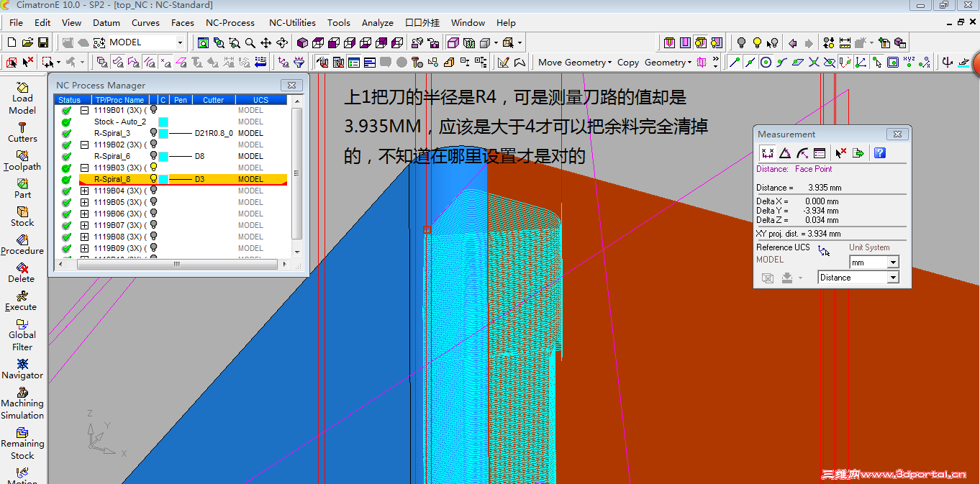
Task: Toggle light bulb on 1119B01 row
Action: point(153,110)
